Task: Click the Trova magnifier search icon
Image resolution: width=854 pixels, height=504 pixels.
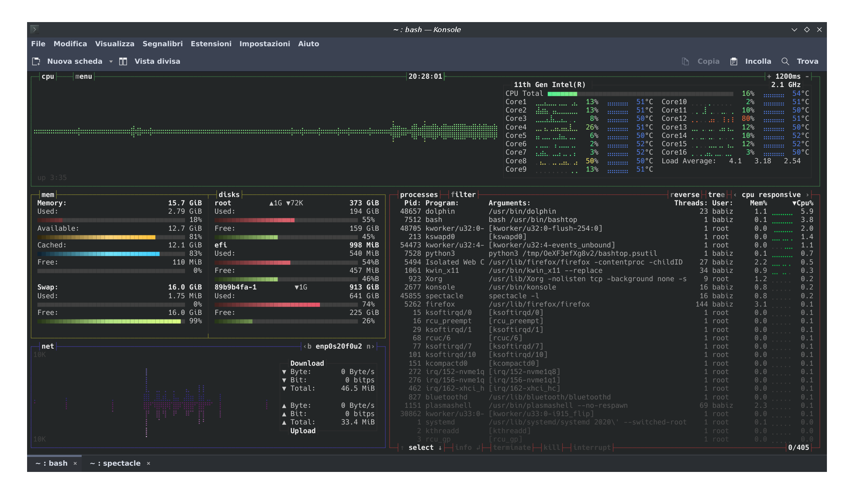Action: tap(785, 61)
